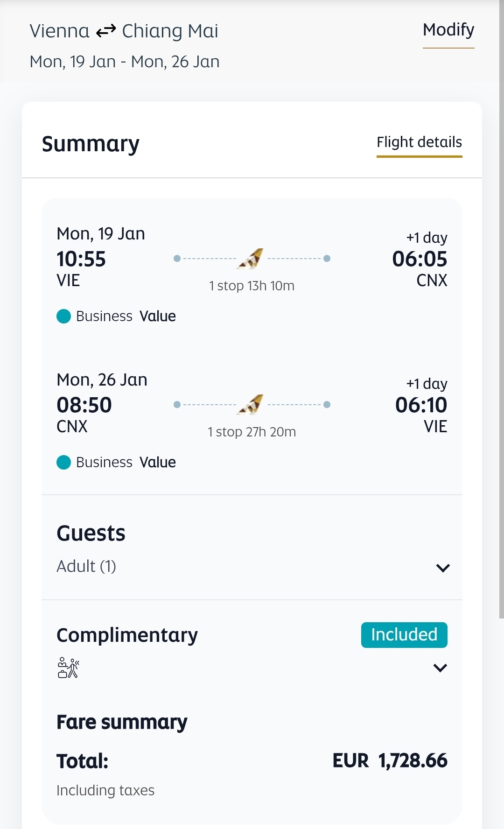Click the airline tail logo on return flight

pyautogui.click(x=252, y=405)
